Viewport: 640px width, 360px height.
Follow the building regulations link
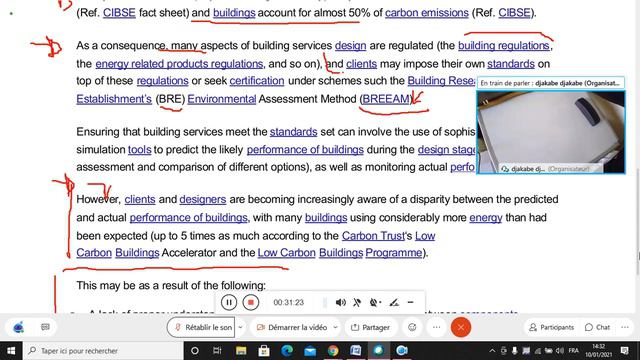point(504,45)
